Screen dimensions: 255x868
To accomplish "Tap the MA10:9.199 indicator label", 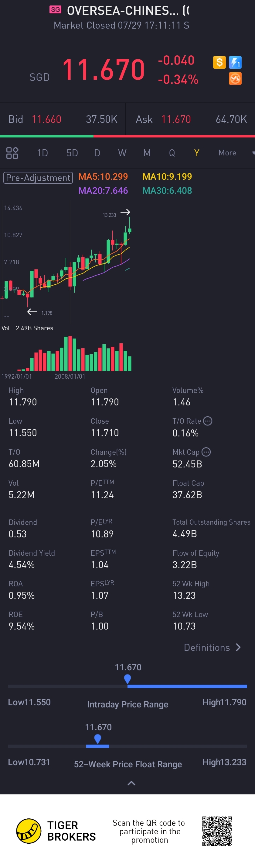I will coord(167,177).
